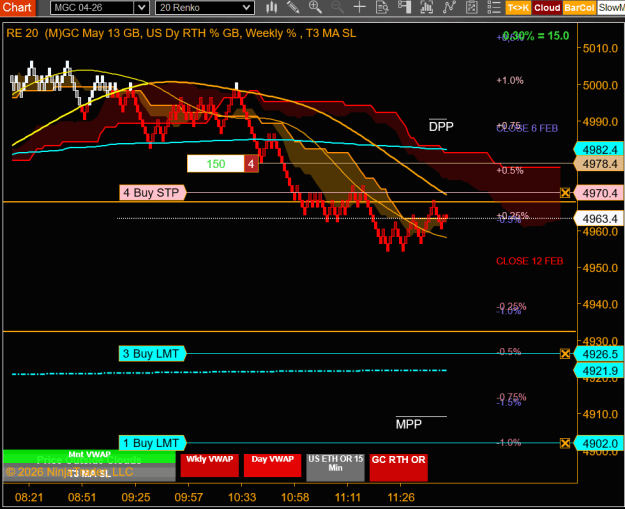Click the zoom out magnifier icon

(337, 7)
